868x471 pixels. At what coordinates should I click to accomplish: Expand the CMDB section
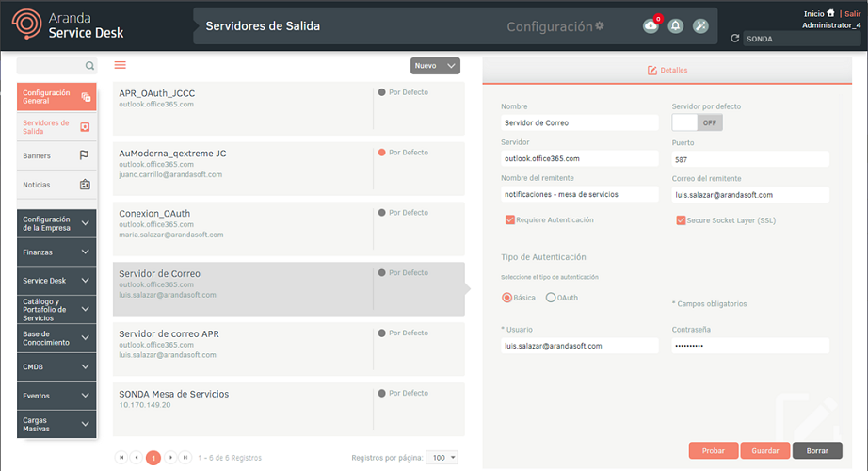(56, 366)
